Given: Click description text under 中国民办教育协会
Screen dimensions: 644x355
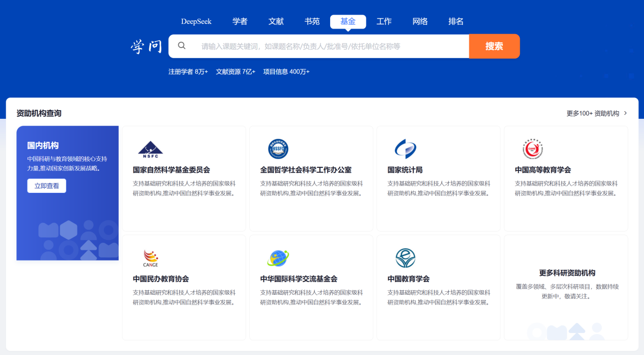Looking at the screenshot, I should coord(184,297).
